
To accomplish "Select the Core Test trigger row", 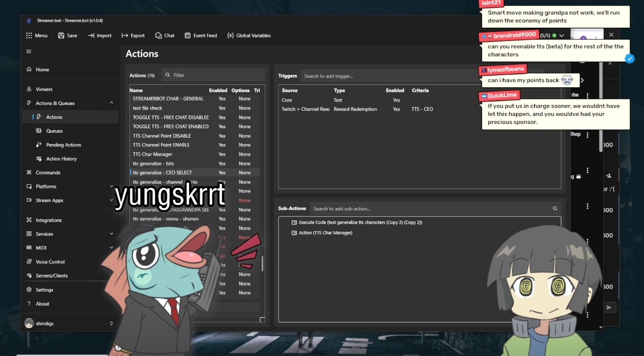I will click(x=419, y=100).
